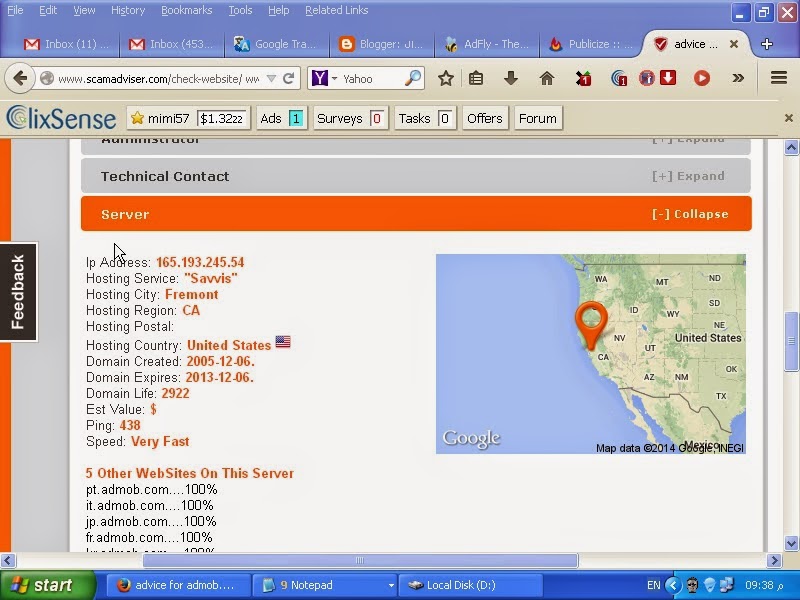
Task: Click the jp.admob.com server entry
Action: coord(151,521)
